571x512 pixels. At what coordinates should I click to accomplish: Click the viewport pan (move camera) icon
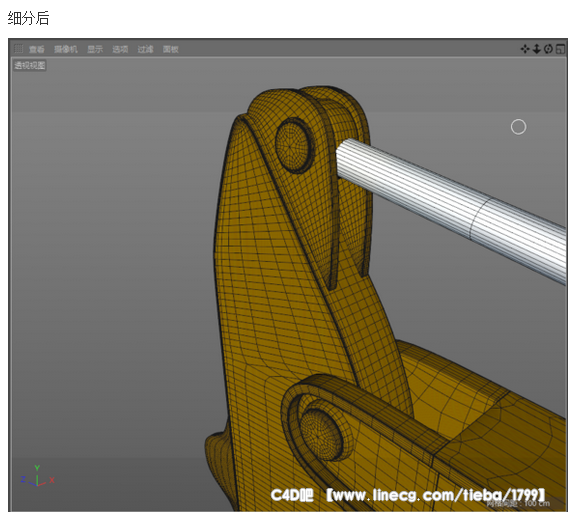[525, 49]
